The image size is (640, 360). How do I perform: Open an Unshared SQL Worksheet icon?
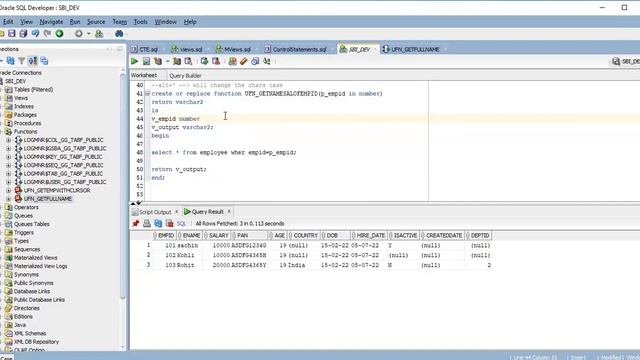point(232,61)
